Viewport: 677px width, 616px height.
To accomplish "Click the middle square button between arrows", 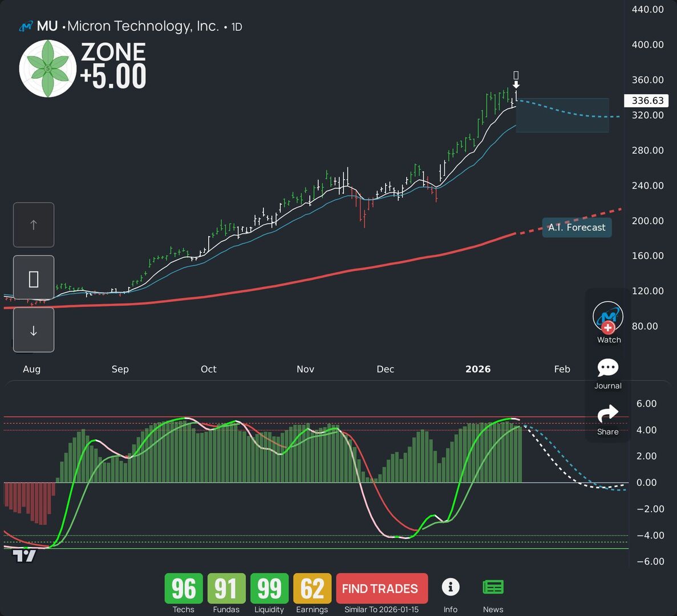I will pyautogui.click(x=34, y=278).
